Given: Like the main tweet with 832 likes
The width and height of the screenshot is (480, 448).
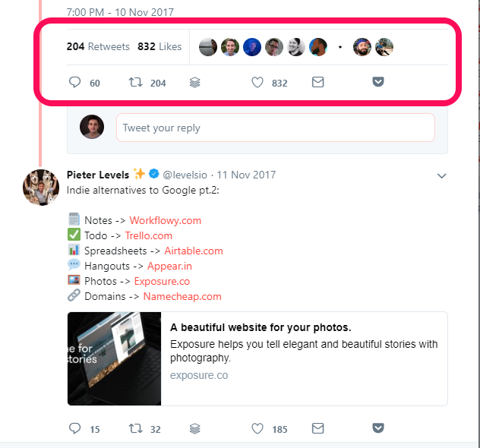Looking at the screenshot, I should (x=257, y=82).
